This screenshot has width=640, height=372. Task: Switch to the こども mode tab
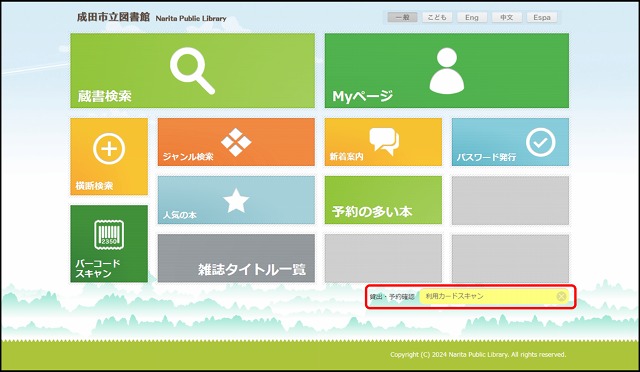click(x=437, y=17)
